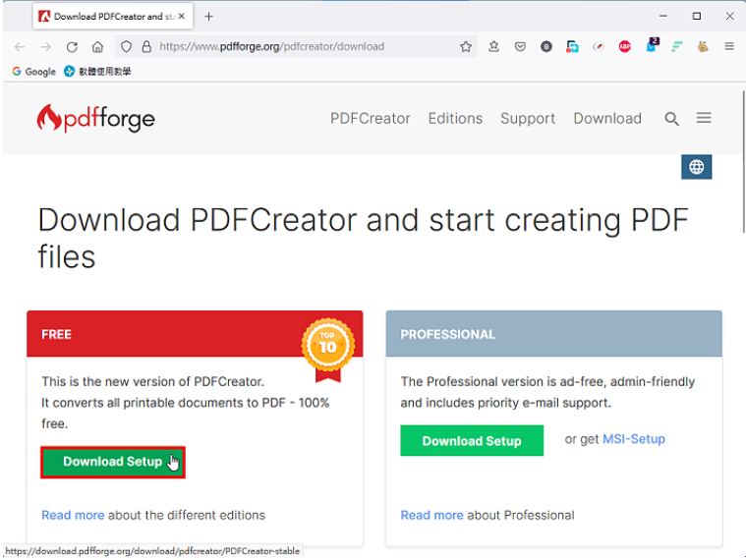
Task: Select the Download PDFCreator tab
Action: (x=113, y=16)
